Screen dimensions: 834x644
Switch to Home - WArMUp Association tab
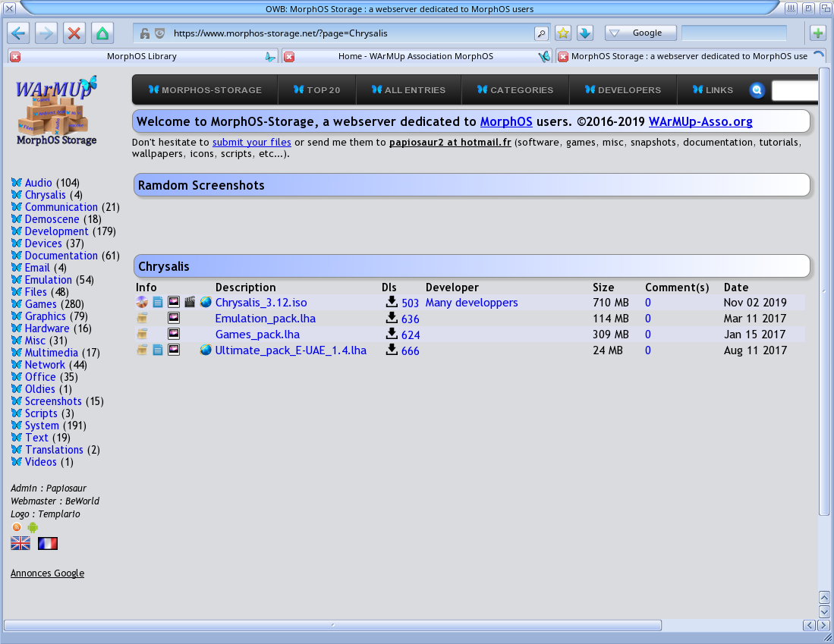tap(415, 56)
